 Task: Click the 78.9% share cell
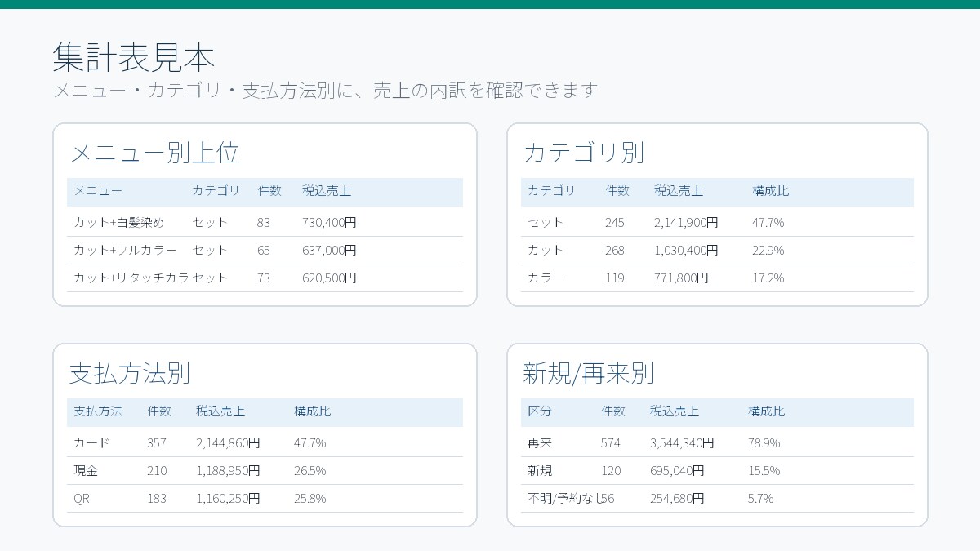[x=764, y=442]
